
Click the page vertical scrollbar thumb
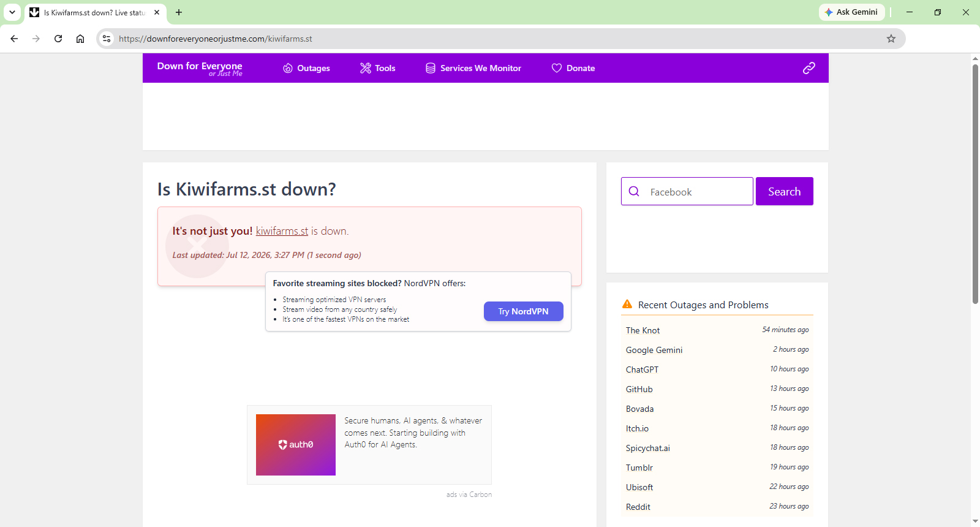click(975, 184)
